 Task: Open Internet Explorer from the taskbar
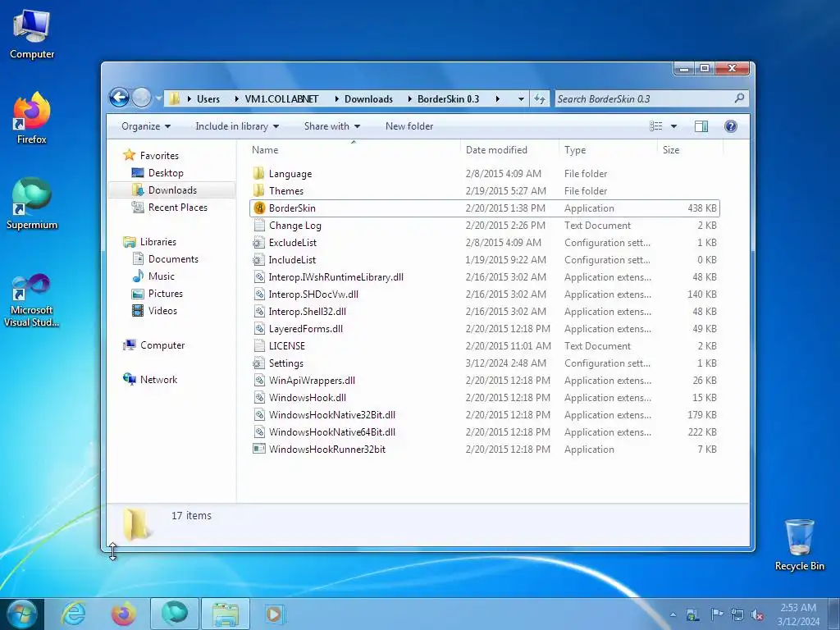point(73,614)
